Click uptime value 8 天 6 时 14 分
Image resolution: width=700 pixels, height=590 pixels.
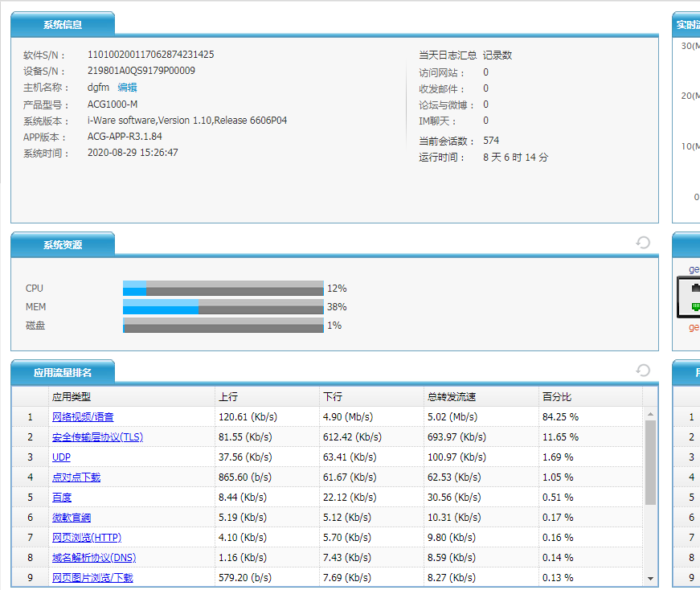[x=516, y=158]
